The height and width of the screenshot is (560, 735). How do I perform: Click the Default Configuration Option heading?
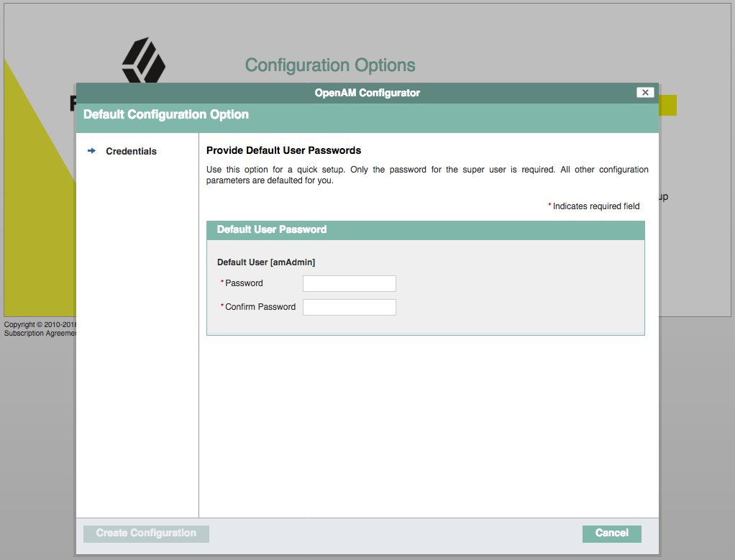click(x=166, y=115)
